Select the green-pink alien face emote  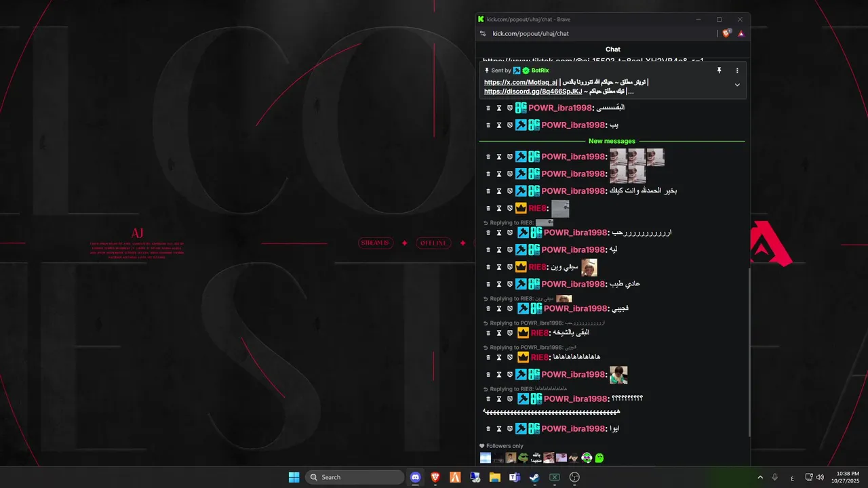click(x=587, y=458)
